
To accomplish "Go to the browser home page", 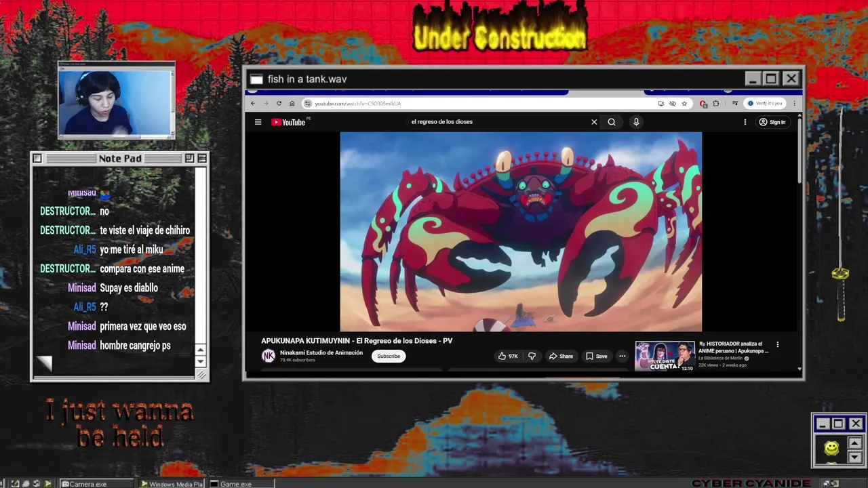I will [x=292, y=104].
